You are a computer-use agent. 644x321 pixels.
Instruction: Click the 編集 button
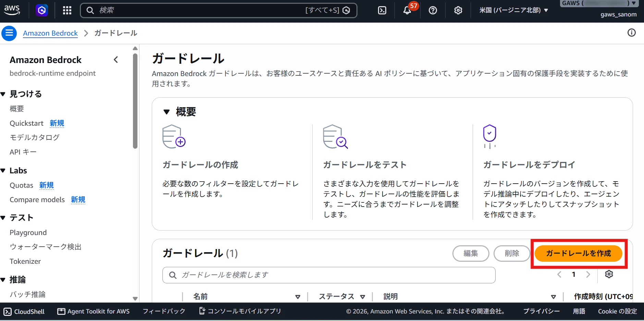[471, 254]
